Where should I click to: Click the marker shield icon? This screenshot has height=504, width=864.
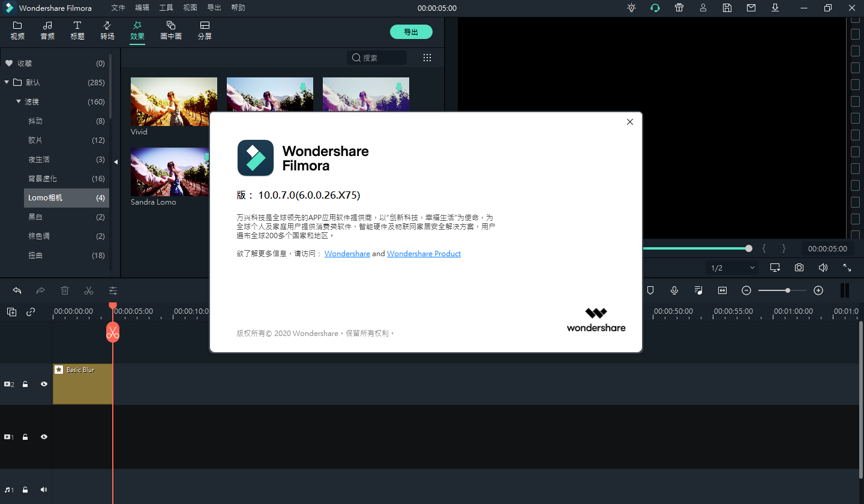pos(650,290)
